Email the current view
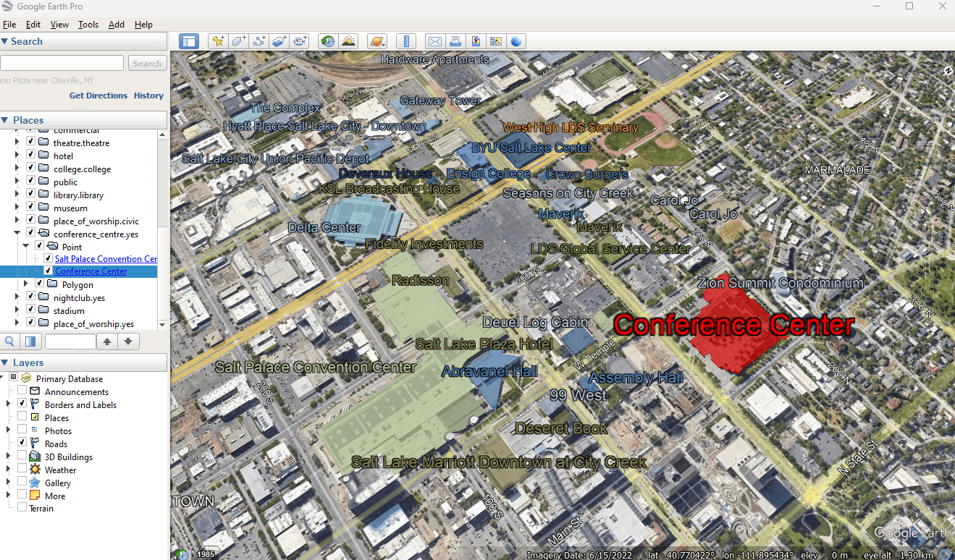 click(x=434, y=41)
